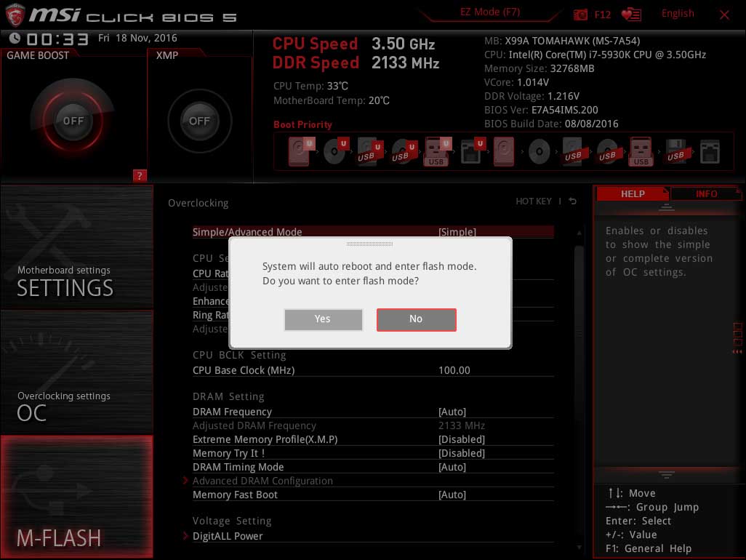Click the right-edge panel arrows handle

[737, 339]
